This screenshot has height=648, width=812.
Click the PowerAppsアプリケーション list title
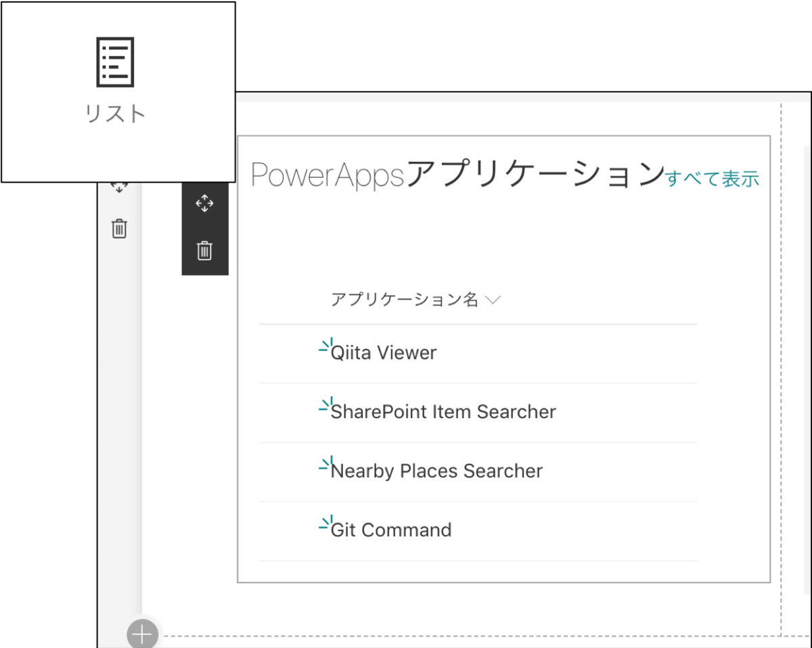click(x=458, y=175)
